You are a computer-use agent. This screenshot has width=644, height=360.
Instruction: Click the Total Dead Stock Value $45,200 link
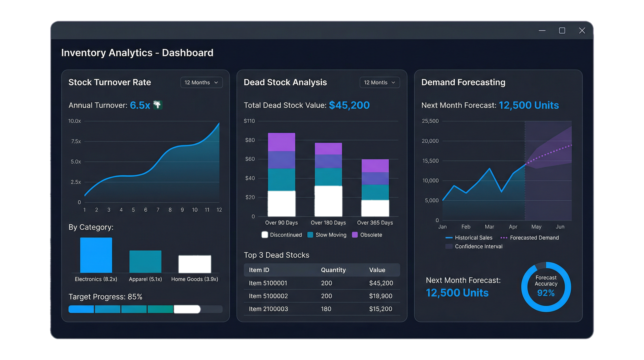pyautogui.click(x=349, y=105)
